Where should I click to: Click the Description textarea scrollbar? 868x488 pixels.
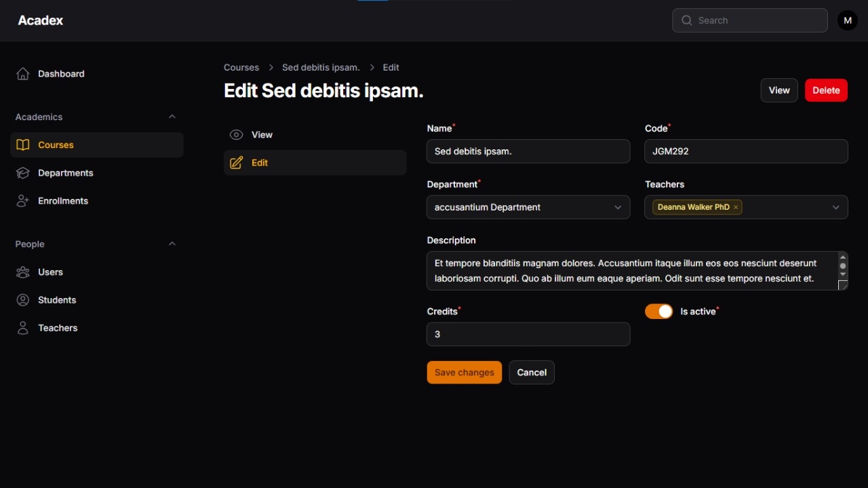pos(843,266)
